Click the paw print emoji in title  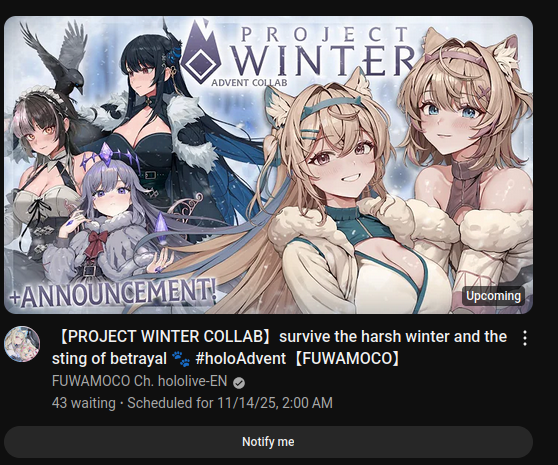[181, 359]
